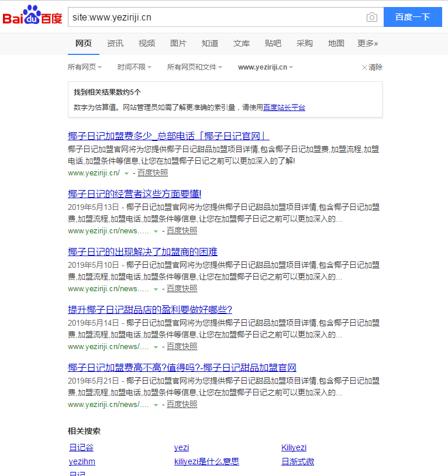448x476 pixels.
Task: Expand arrow beside 2019年5月21日 result URL
Action: [x=156, y=405]
